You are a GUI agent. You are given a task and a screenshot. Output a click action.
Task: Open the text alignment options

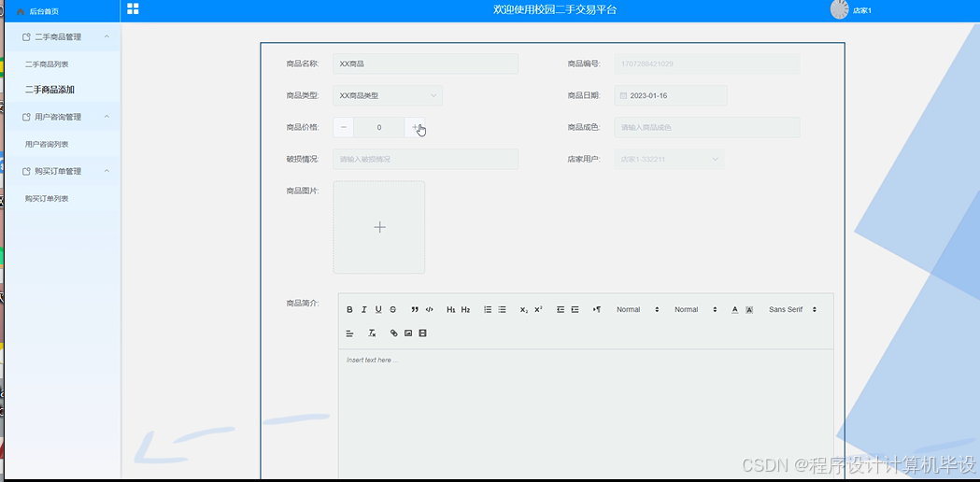[349, 333]
